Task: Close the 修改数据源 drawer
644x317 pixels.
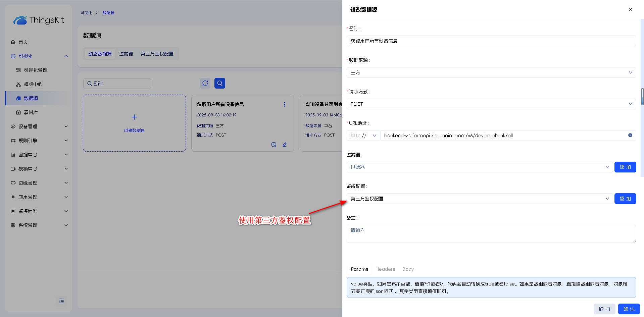Action: [x=630, y=9]
